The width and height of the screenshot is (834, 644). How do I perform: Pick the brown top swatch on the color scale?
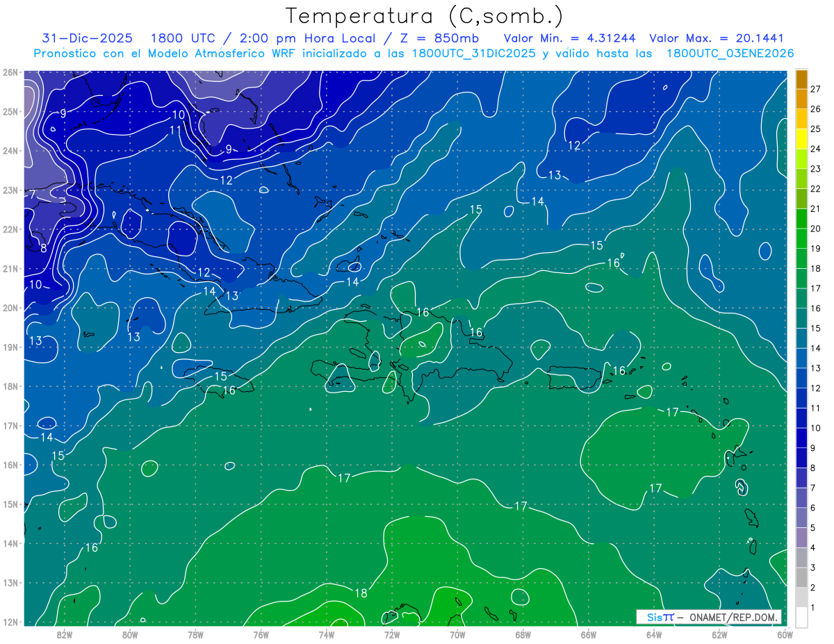[x=801, y=79]
